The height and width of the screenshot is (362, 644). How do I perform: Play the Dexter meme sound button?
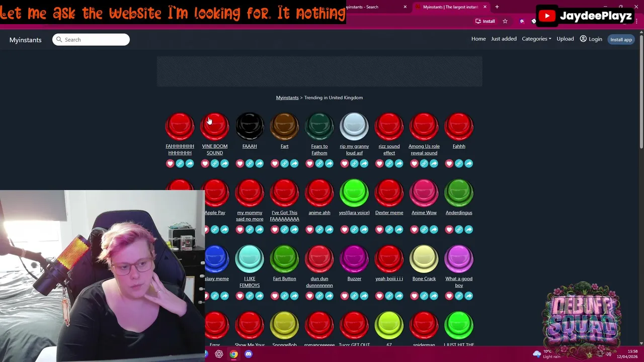click(x=389, y=193)
